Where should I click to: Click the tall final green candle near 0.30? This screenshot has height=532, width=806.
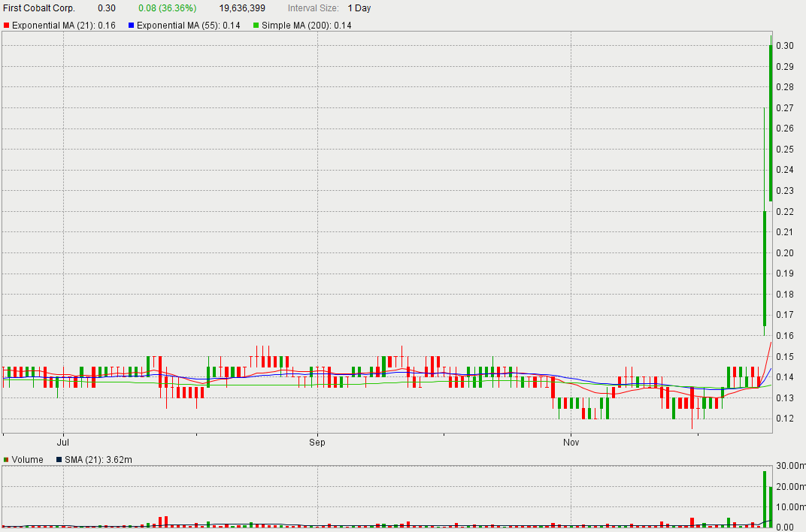(x=771, y=123)
